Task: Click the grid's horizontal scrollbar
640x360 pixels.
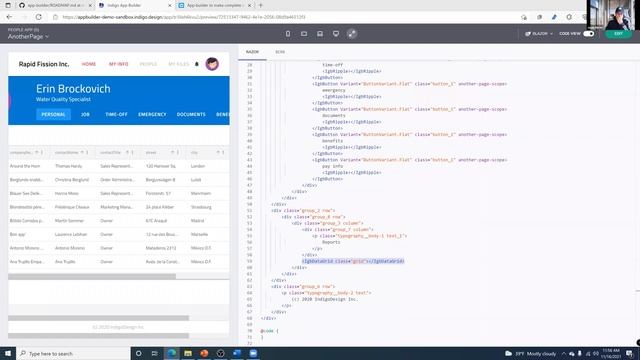Action: click(92, 276)
